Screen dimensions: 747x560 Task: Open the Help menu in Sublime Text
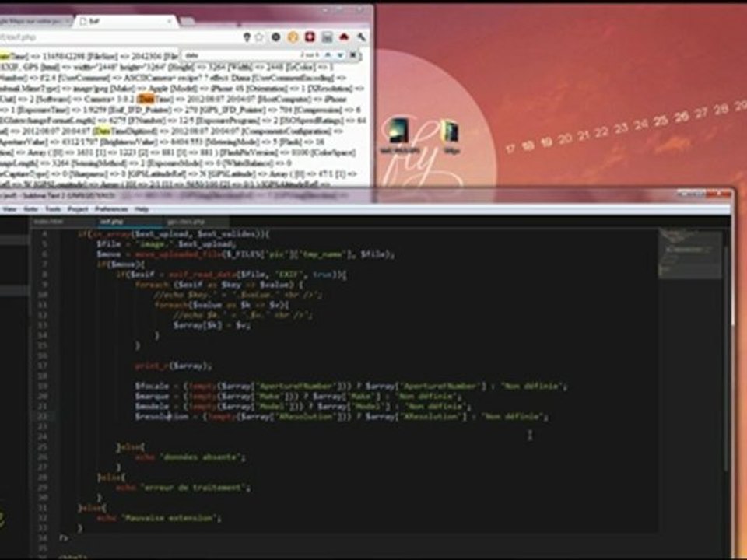tap(142, 209)
